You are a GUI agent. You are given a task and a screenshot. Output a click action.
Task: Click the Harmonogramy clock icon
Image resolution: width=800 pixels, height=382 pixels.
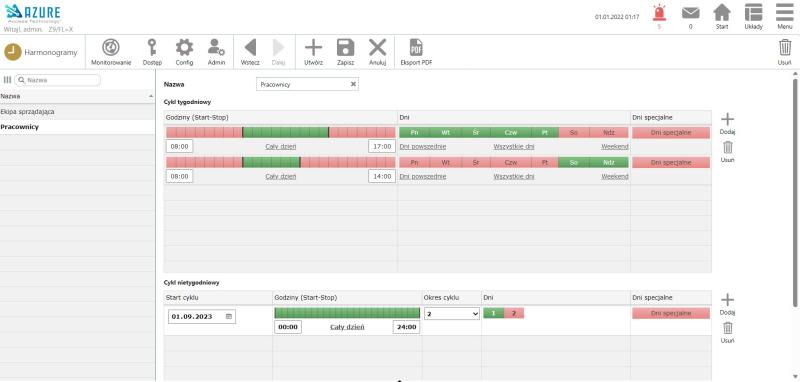point(13,52)
